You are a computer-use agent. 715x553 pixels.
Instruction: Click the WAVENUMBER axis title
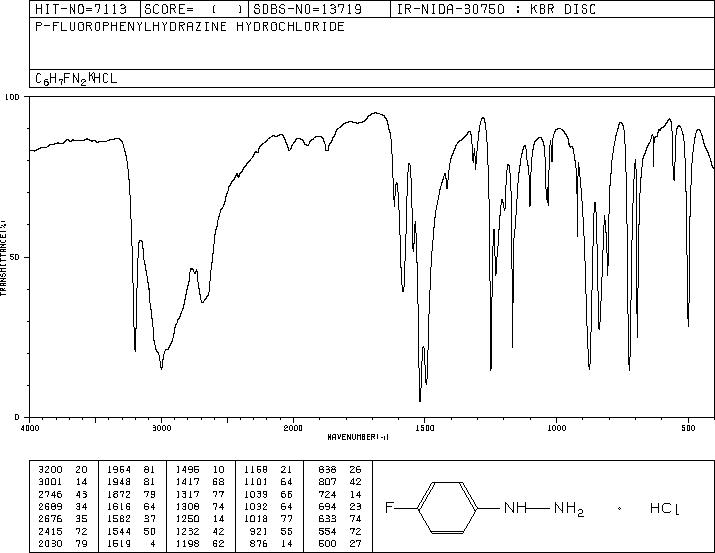pos(358,437)
